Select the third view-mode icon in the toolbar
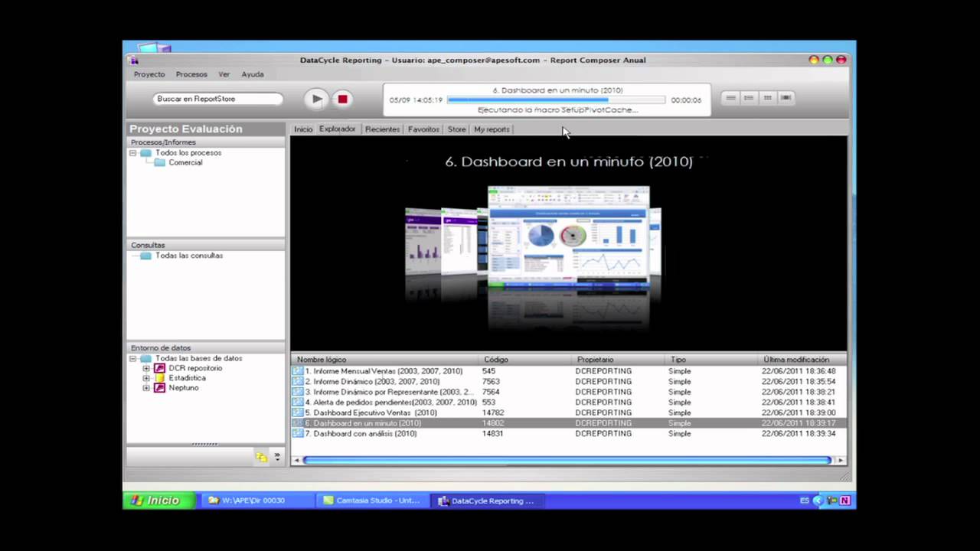 tap(767, 98)
